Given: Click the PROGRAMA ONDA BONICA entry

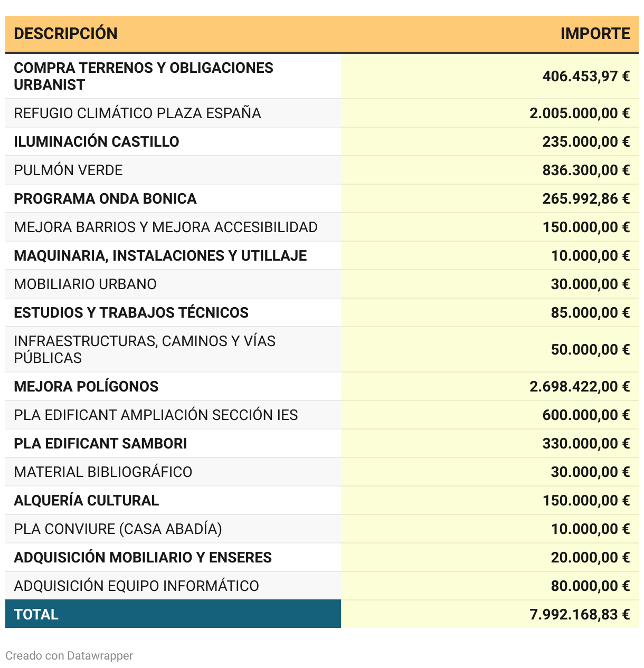Looking at the screenshot, I should 105,199.
